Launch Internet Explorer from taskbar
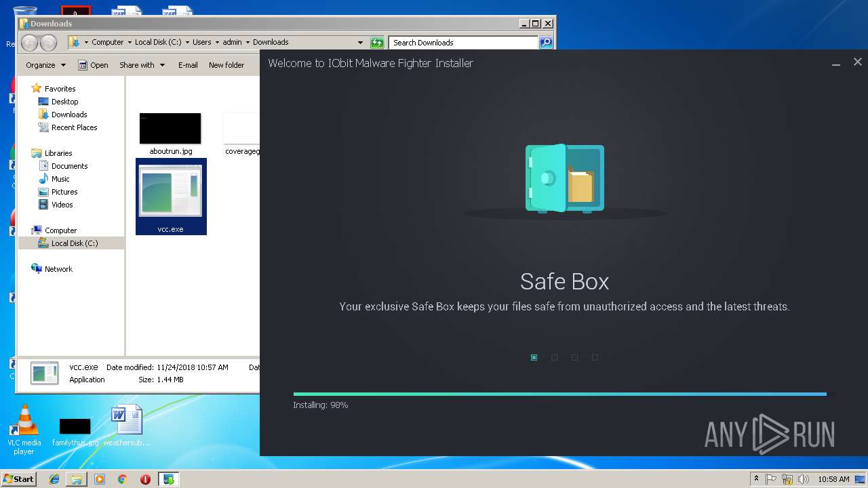This screenshot has height=488, width=868. coord(54,479)
